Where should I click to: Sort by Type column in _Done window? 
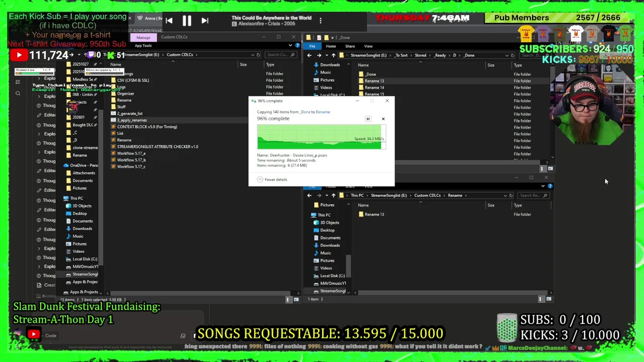tap(518, 65)
